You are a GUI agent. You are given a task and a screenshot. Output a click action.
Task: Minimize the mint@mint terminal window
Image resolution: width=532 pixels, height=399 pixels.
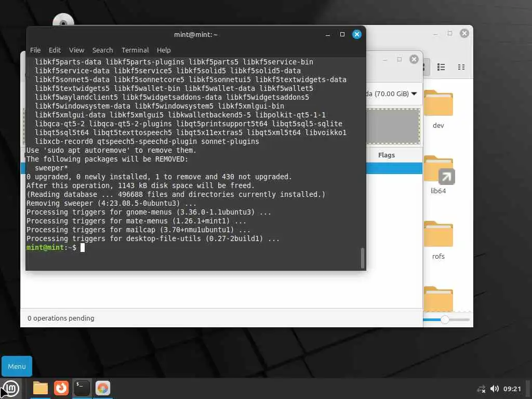click(x=328, y=35)
